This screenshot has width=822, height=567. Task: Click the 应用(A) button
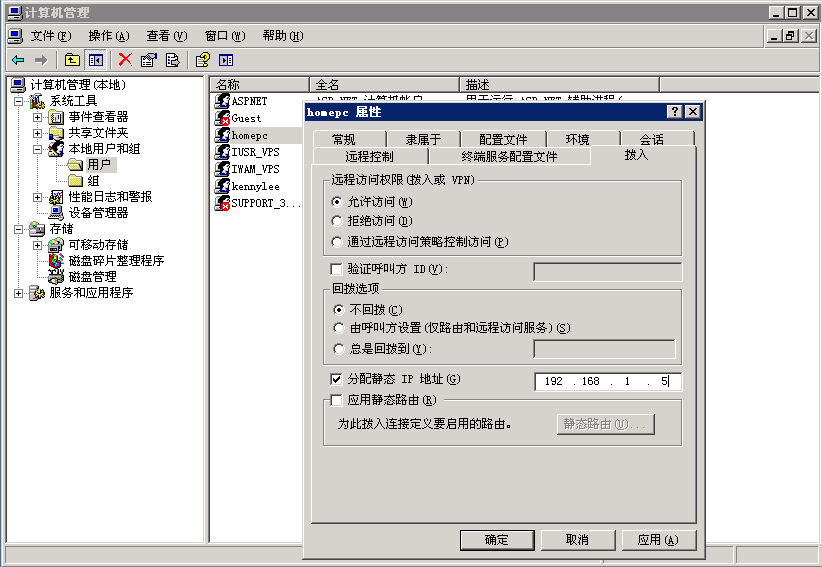pos(658,540)
